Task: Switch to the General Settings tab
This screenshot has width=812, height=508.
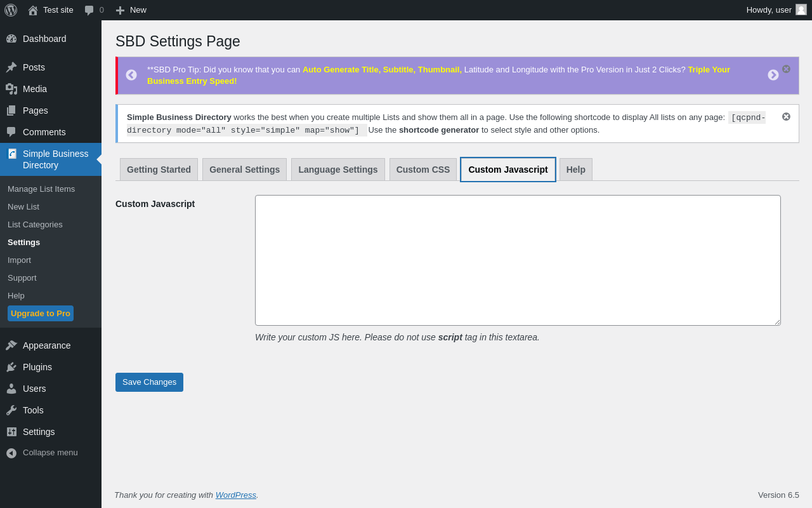Action: pos(244,170)
